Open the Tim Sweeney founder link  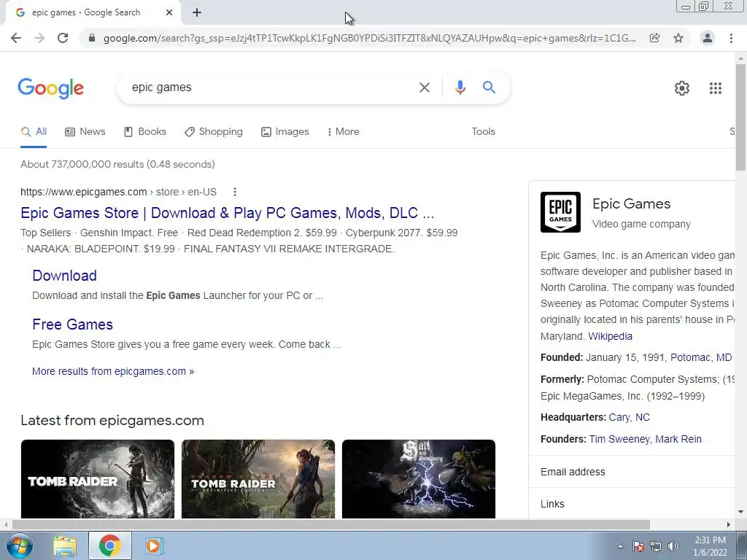pos(619,439)
